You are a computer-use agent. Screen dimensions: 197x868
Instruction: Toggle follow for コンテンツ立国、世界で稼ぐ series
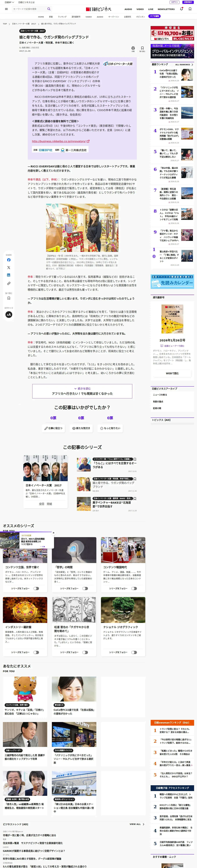(36, 588)
